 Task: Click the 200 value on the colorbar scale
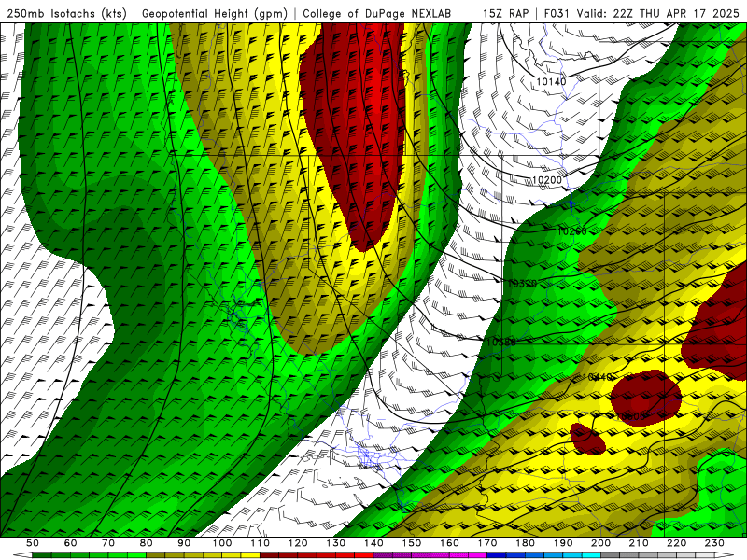[x=600, y=543]
